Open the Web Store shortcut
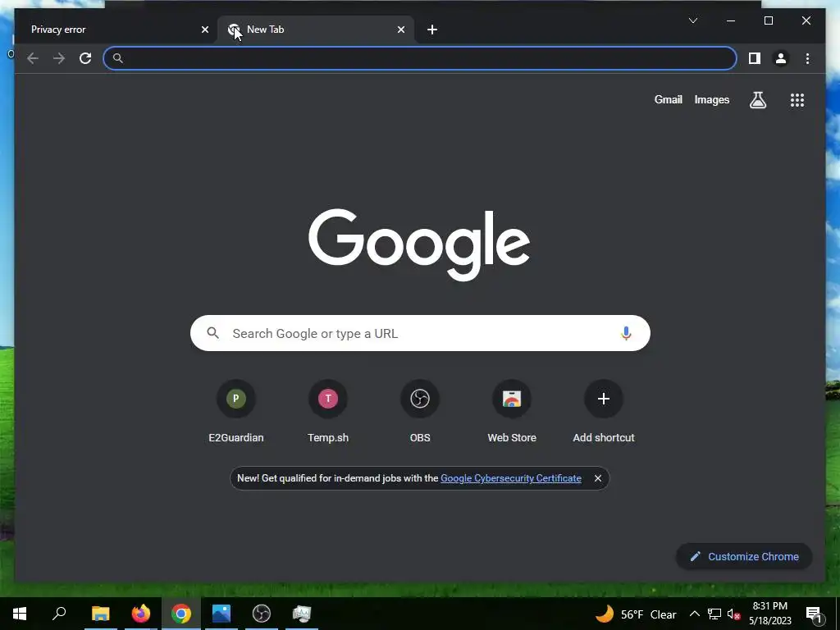Viewport: 840px width, 630px height. click(512, 412)
